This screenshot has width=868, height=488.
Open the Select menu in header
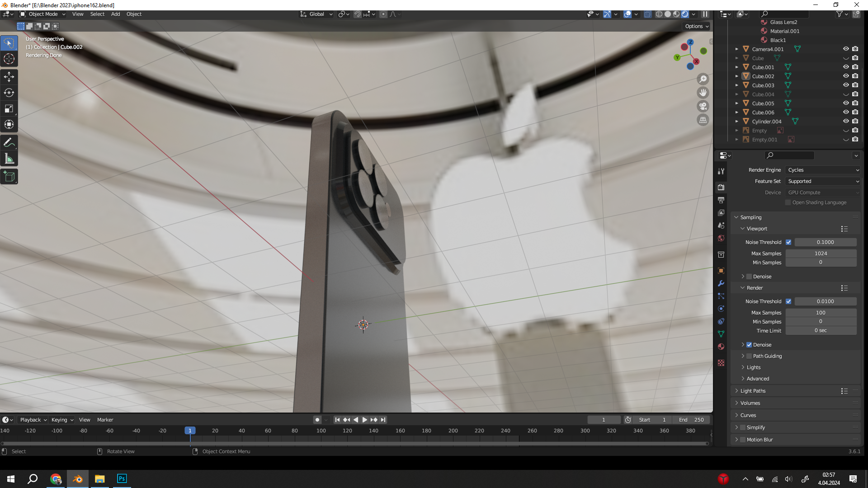[x=97, y=14]
